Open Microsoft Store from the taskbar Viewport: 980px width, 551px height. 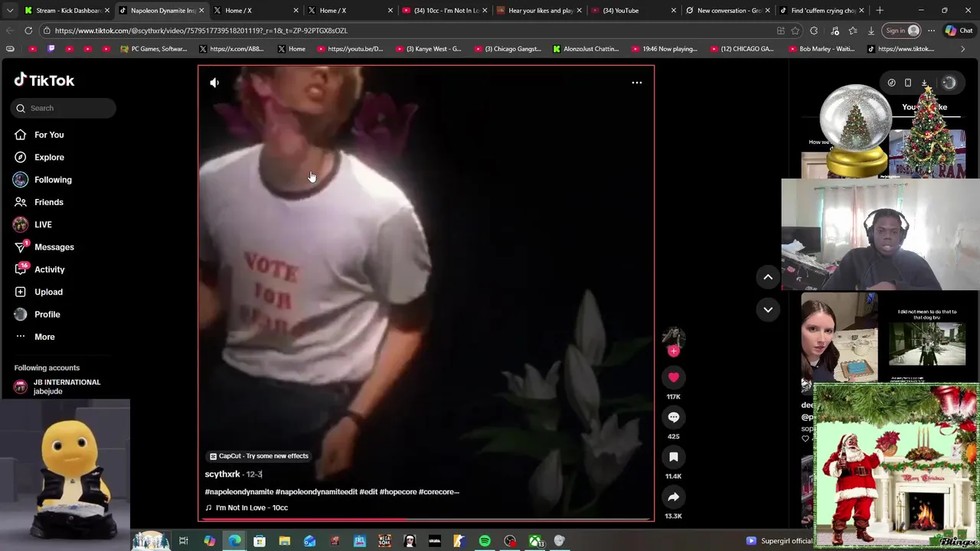[260, 541]
